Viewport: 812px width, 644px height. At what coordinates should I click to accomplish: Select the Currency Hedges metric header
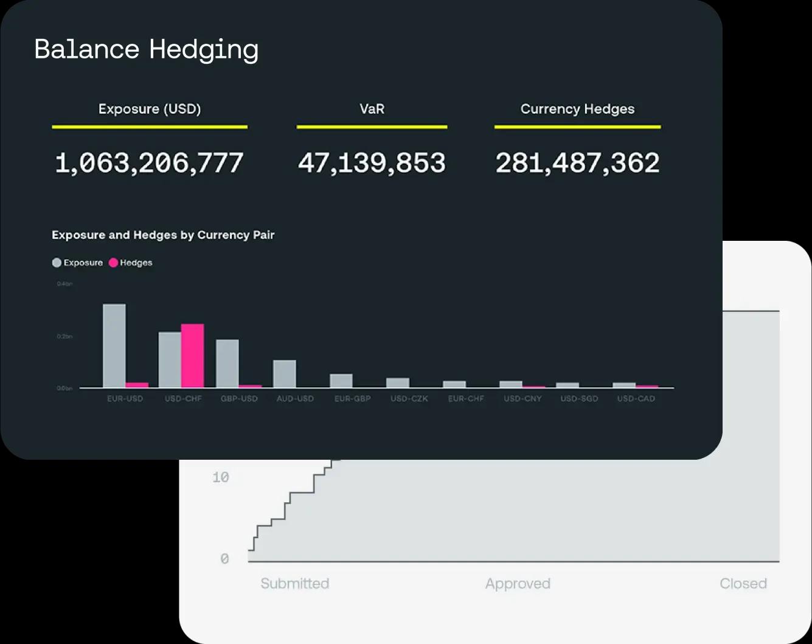click(577, 109)
